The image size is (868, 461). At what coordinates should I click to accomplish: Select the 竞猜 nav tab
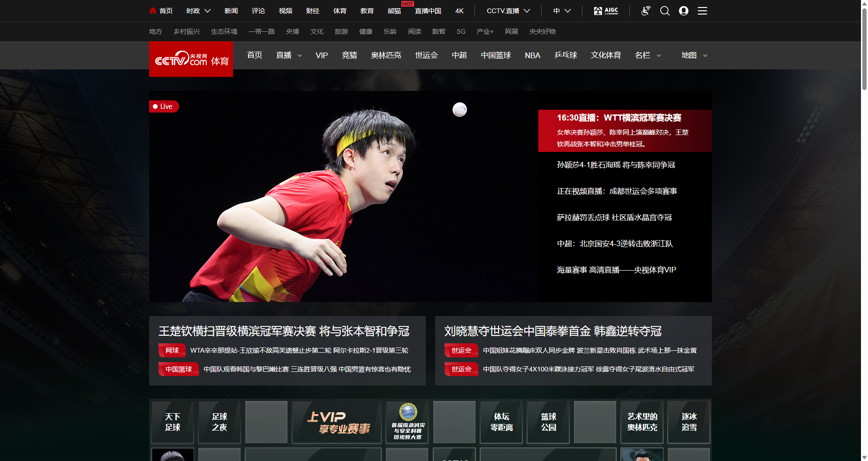349,55
